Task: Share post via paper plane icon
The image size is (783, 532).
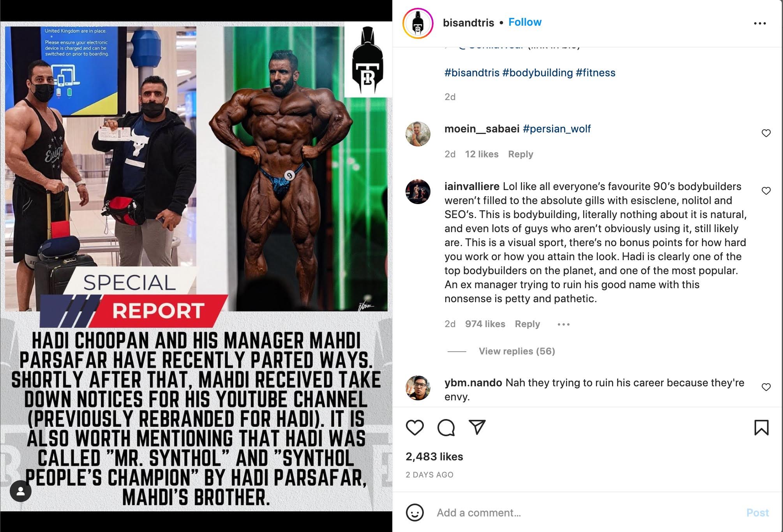Action: (477, 427)
